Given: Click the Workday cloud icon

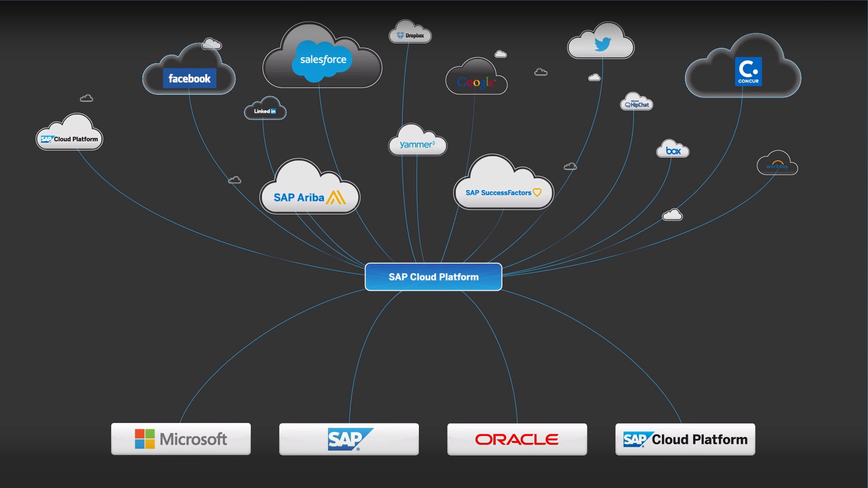Looking at the screenshot, I should coord(777,166).
